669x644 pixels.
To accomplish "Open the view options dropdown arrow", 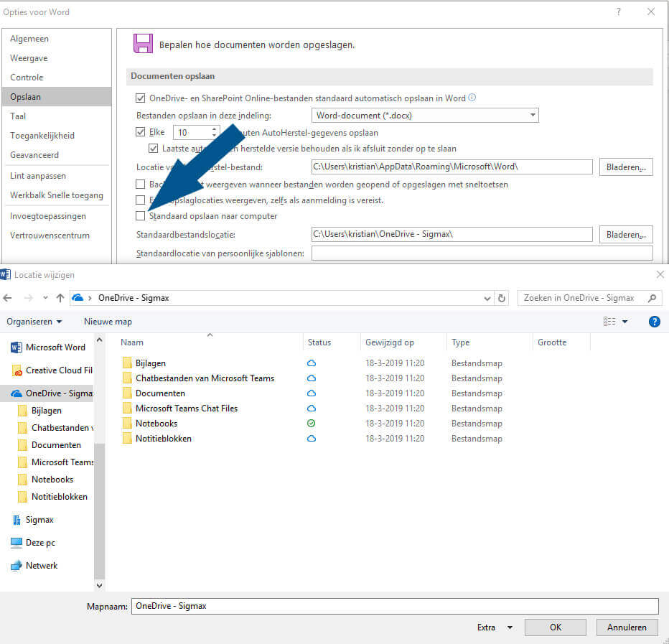I will click(625, 322).
